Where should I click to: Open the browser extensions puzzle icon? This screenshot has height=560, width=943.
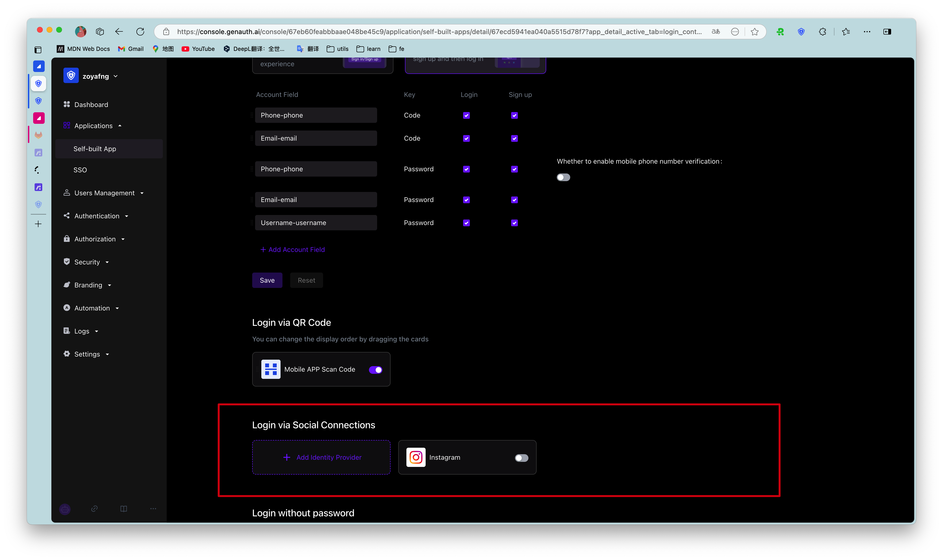tap(822, 32)
